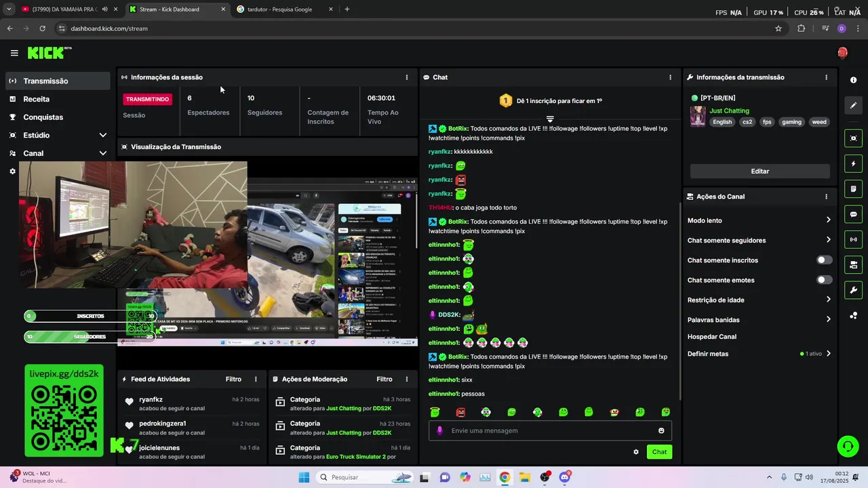Open the Filtro of Ações de Moderação
The width and height of the screenshot is (868, 488).
[384, 380]
